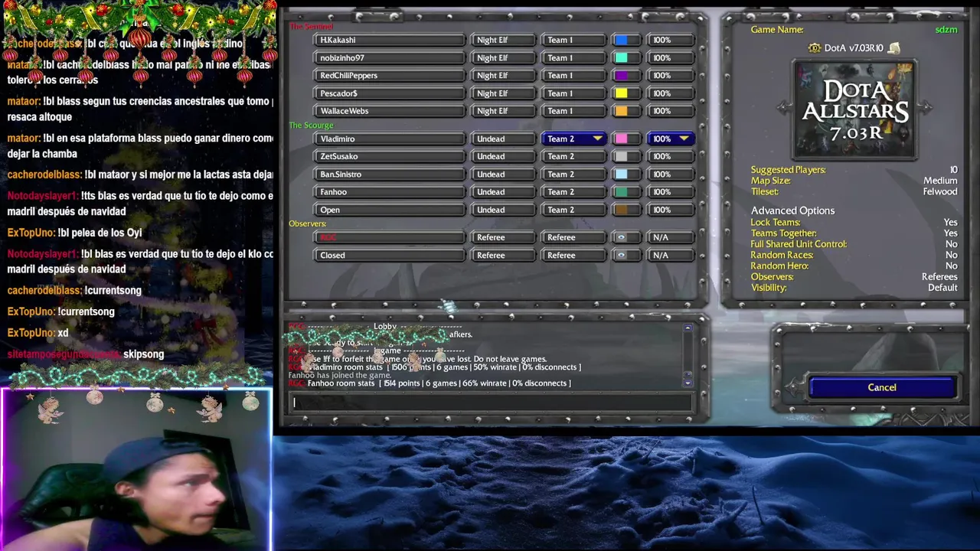Open the Open slot player dropdown
980x551 pixels.
pos(389,210)
